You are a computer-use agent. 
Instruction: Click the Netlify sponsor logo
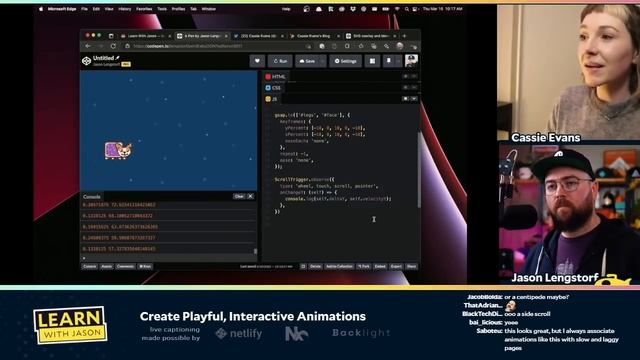(239, 333)
